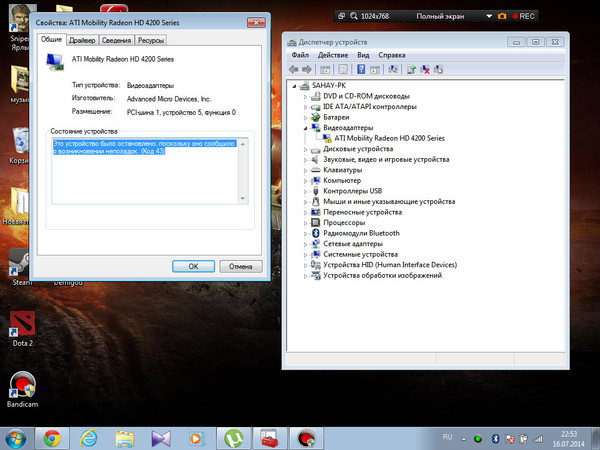Open the Dota 2 desktop shortcut
Viewport: 600px width, 450px height.
pos(23,328)
